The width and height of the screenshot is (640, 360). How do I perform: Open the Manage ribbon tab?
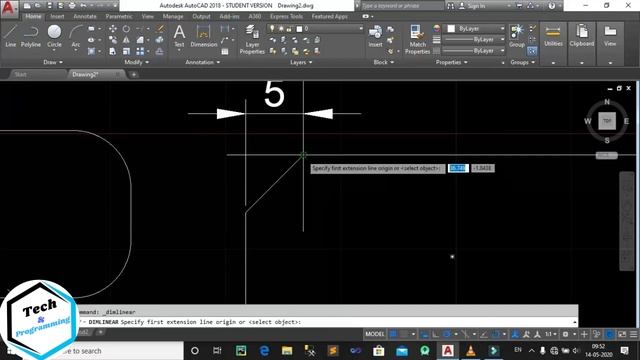[x=173, y=16]
